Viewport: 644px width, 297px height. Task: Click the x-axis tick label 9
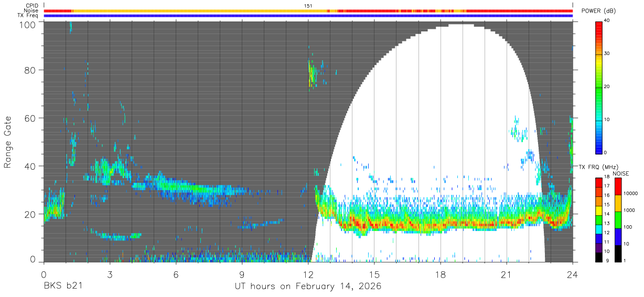coord(242,274)
